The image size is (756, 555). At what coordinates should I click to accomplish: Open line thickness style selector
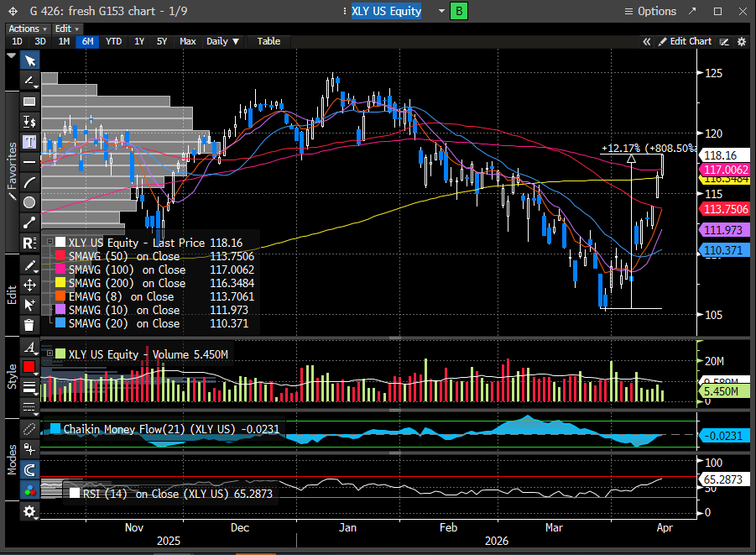[x=29, y=387]
